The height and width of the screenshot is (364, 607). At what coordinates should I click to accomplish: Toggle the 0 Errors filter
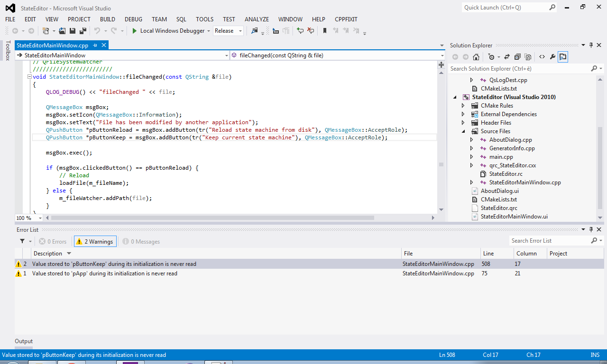(53, 241)
